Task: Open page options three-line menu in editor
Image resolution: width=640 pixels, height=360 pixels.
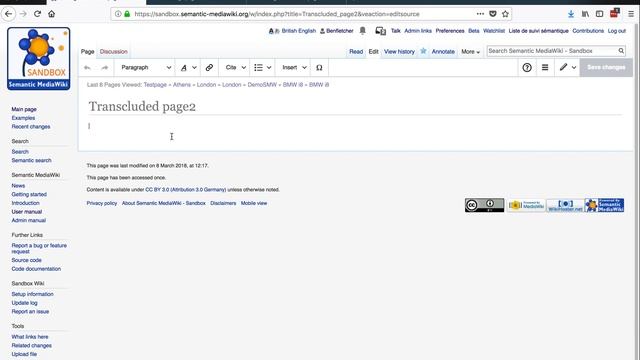Action: point(545,67)
